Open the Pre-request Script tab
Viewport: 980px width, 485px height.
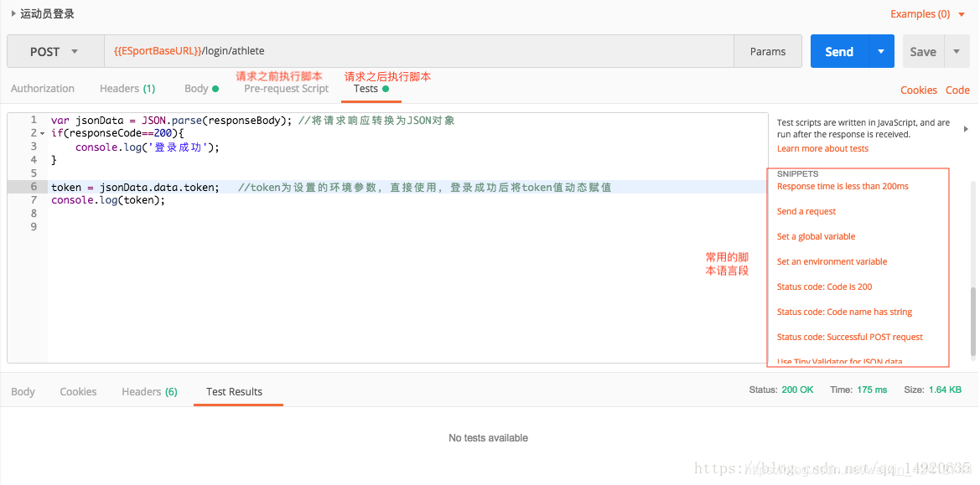tap(286, 89)
